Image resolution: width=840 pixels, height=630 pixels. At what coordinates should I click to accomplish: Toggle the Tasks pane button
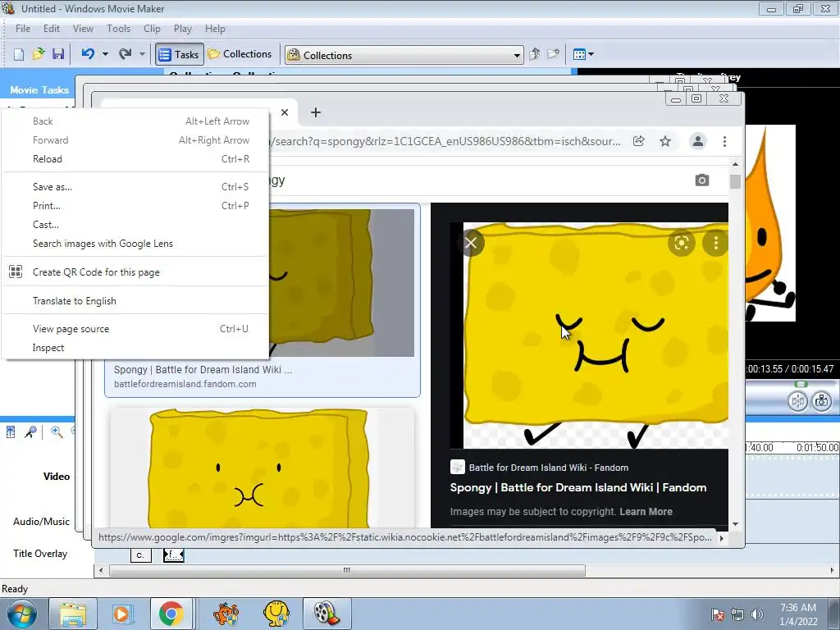click(180, 54)
